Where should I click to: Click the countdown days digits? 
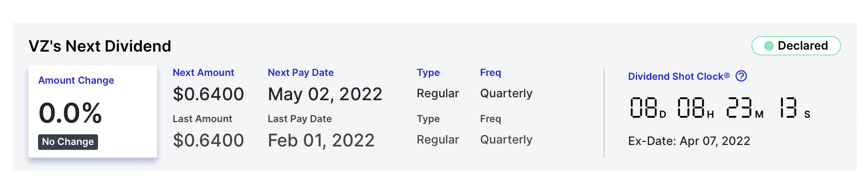point(643,108)
